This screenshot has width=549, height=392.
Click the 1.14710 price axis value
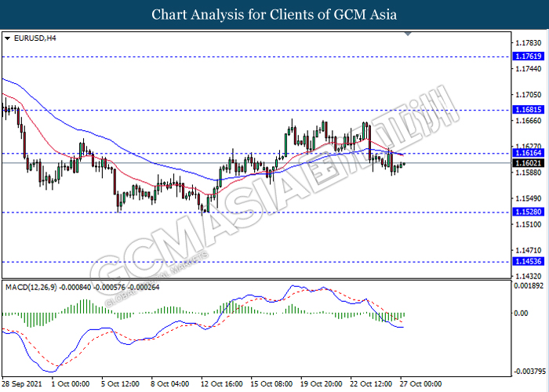(x=529, y=250)
